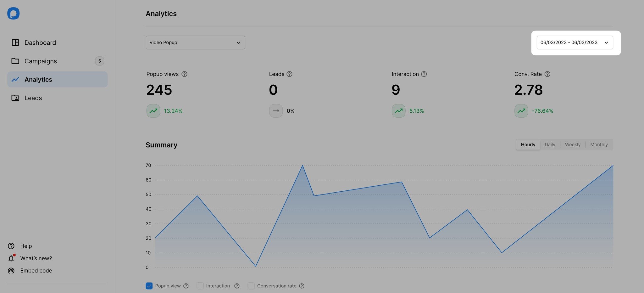Click the blue app logo icon
Viewport: 644px width, 293px height.
pyautogui.click(x=14, y=14)
